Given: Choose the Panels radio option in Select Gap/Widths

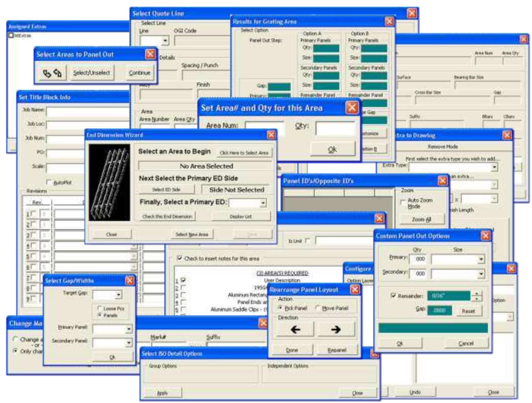Looking at the screenshot, I should coord(99,315).
